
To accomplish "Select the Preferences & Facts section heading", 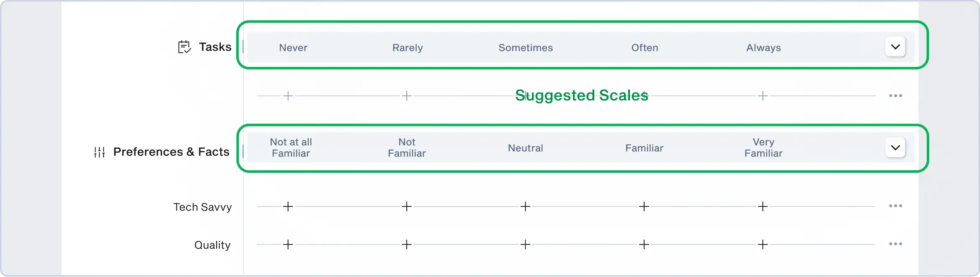I will click(171, 152).
